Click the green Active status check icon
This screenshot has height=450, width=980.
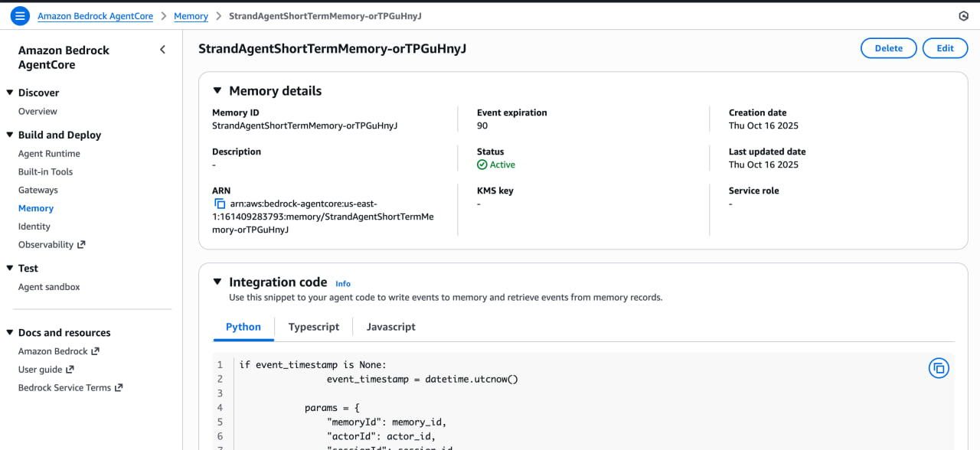[x=482, y=165]
